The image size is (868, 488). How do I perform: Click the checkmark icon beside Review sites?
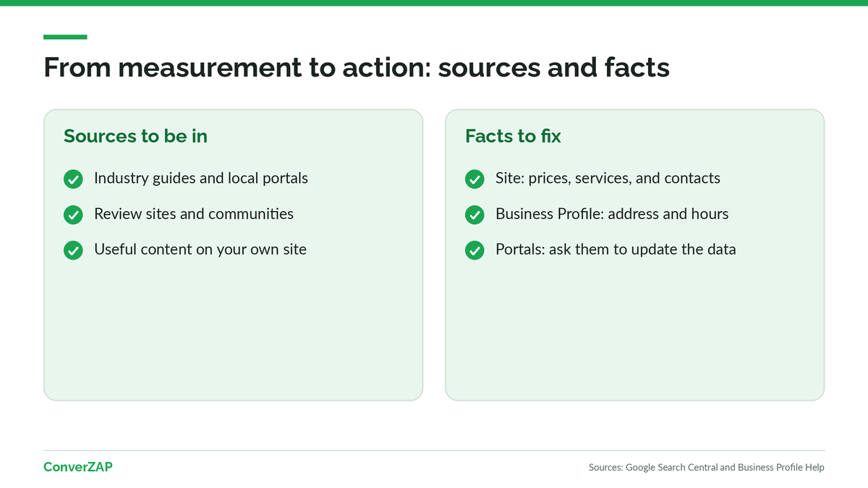click(x=73, y=215)
